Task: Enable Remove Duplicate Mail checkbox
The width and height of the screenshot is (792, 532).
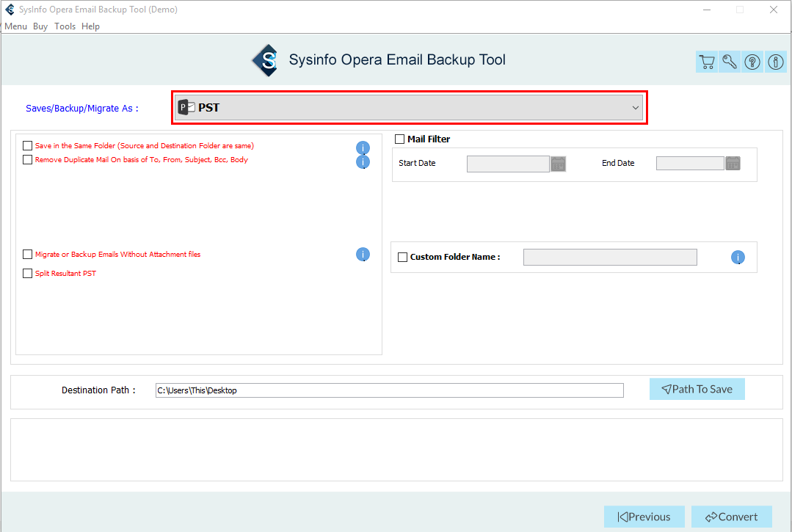Action: pyautogui.click(x=28, y=159)
